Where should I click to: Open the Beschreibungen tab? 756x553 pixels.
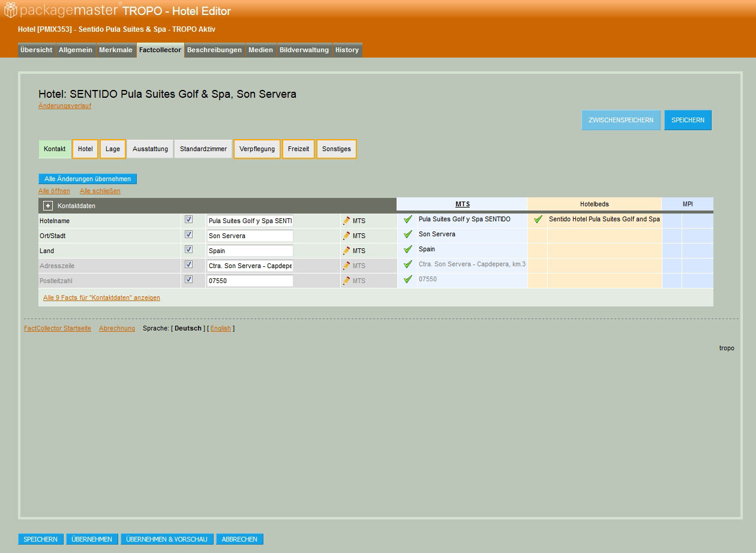point(215,50)
